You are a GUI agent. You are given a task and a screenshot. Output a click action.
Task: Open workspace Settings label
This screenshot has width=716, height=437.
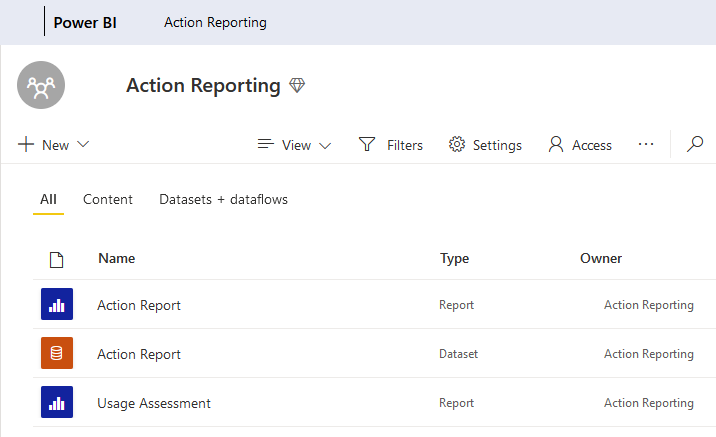[497, 146]
